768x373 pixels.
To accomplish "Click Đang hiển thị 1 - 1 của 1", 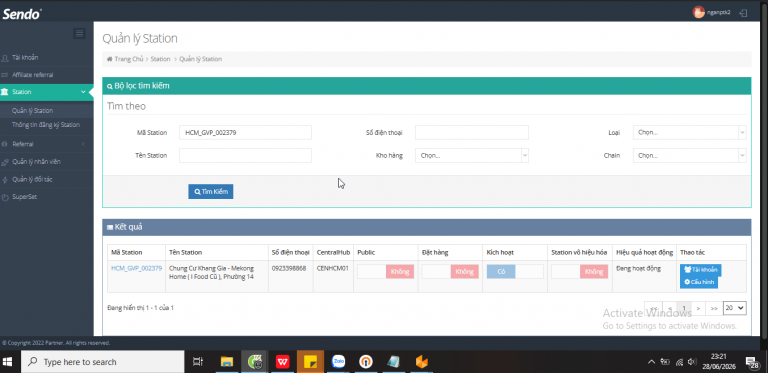I will click(x=141, y=308).
